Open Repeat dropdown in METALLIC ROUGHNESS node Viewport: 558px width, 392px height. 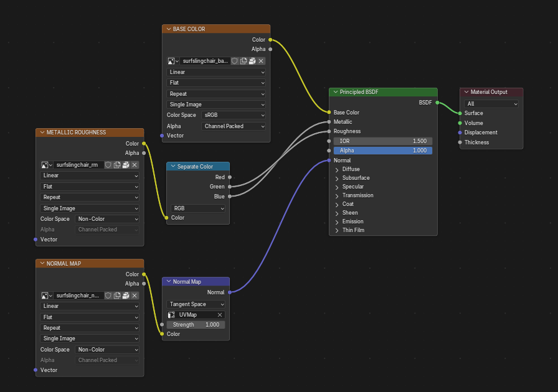point(90,197)
